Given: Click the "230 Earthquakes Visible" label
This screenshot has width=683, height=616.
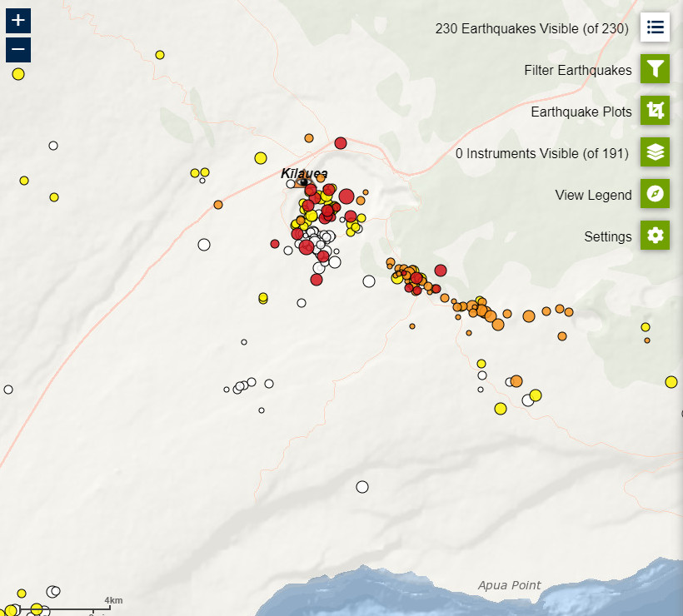Looking at the screenshot, I should [531, 28].
